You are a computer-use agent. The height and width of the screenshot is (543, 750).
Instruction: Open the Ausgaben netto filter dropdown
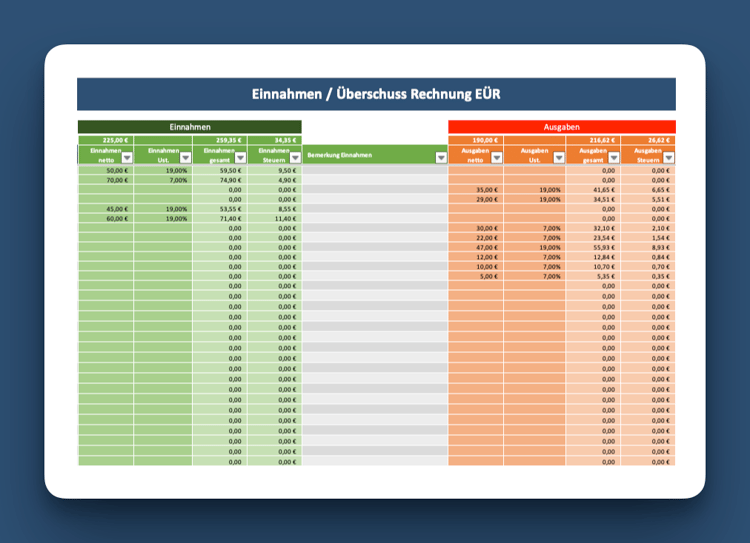click(497, 157)
